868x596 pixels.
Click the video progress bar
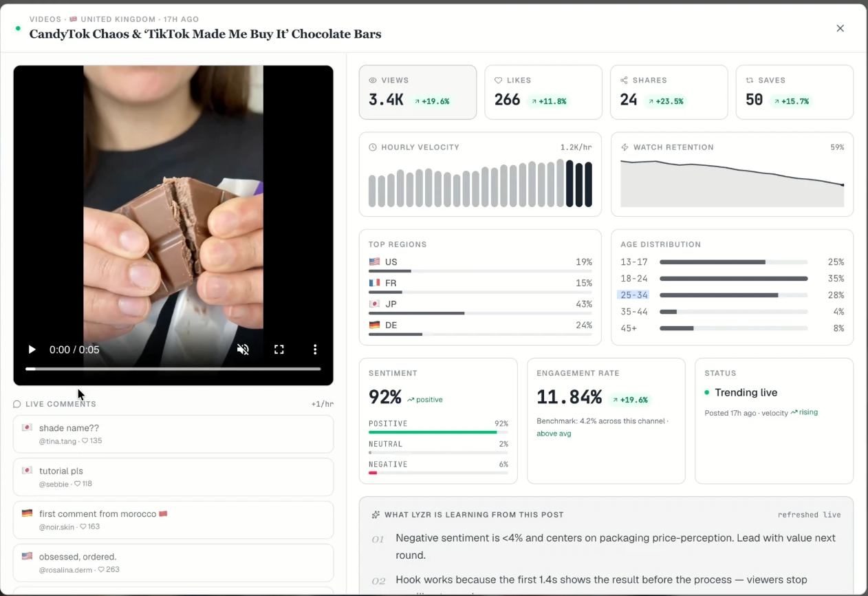tap(173, 369)
